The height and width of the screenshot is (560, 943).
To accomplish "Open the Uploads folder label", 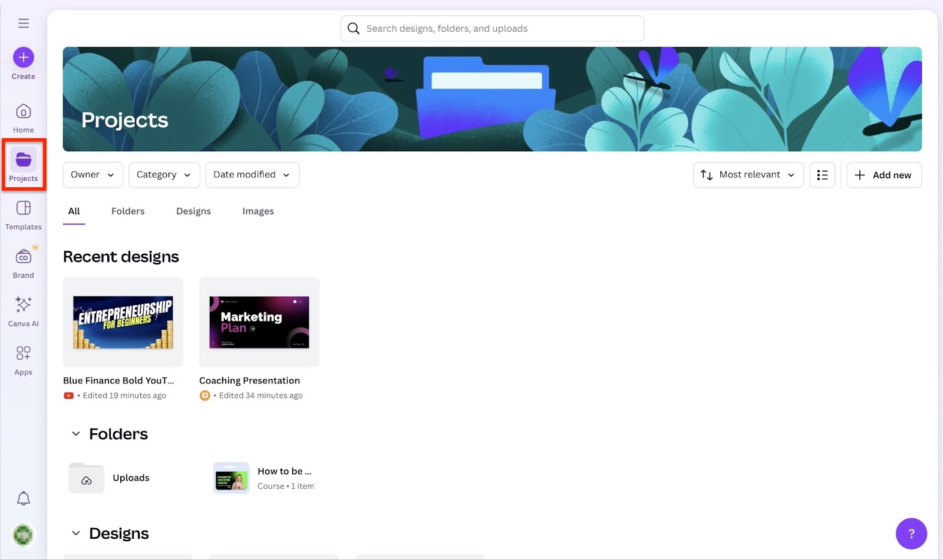I will click(131, 478).
